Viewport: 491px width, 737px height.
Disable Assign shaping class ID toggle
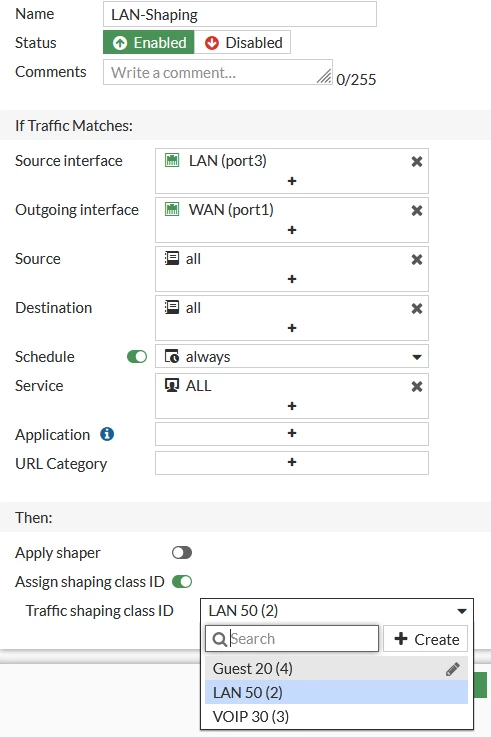(x=182, y=582)
